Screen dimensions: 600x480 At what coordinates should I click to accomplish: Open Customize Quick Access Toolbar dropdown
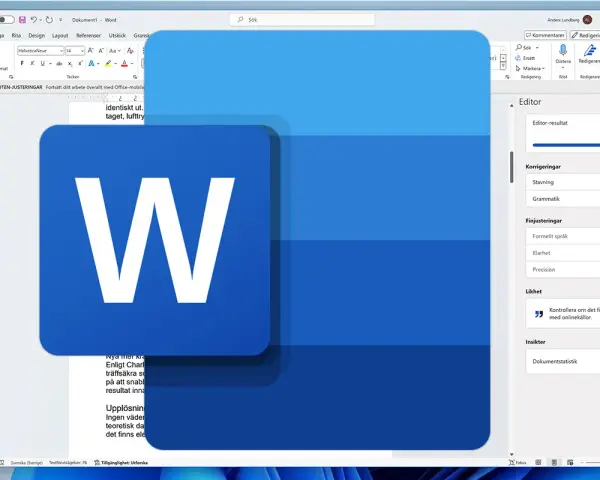coord(60,20)
